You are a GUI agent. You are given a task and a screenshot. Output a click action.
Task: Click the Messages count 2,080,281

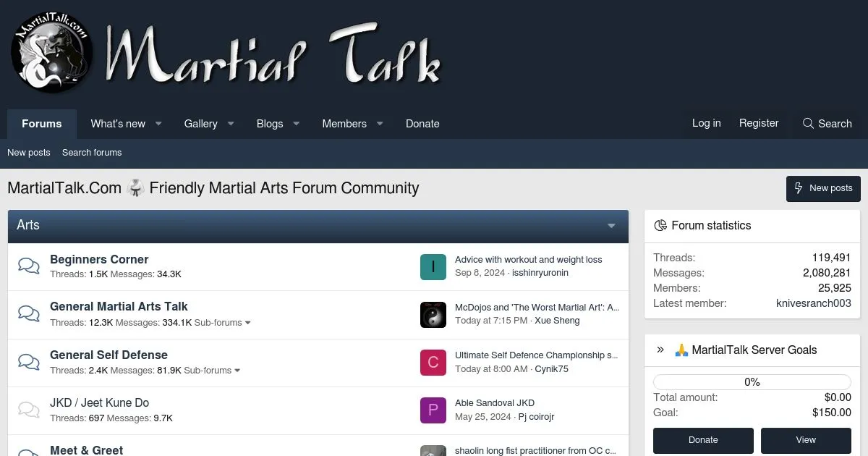pyautogui.click(x=827, y=273)
